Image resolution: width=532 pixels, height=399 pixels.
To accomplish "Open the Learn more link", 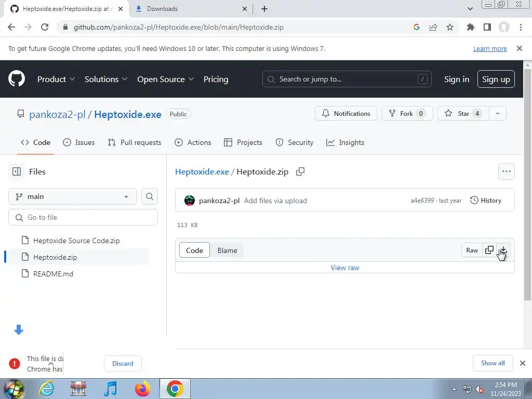I will (x=490, y=49).
